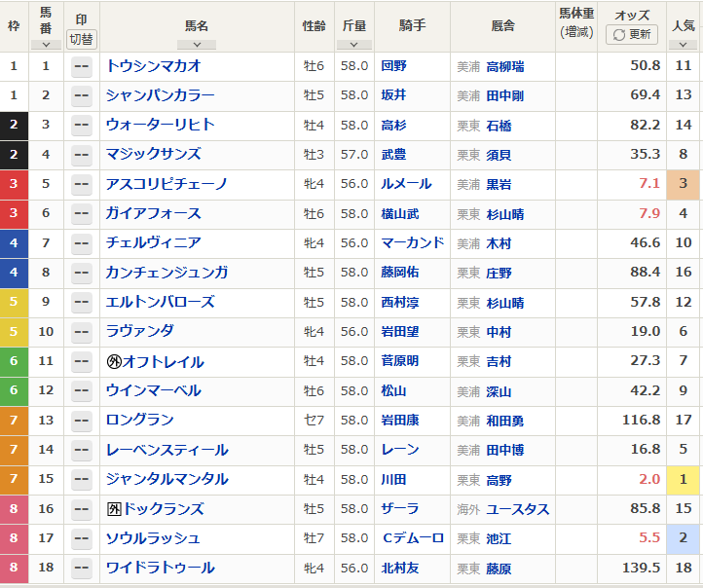
Task: Expand the 馬番 column sort dropdown
Action: 46,44
